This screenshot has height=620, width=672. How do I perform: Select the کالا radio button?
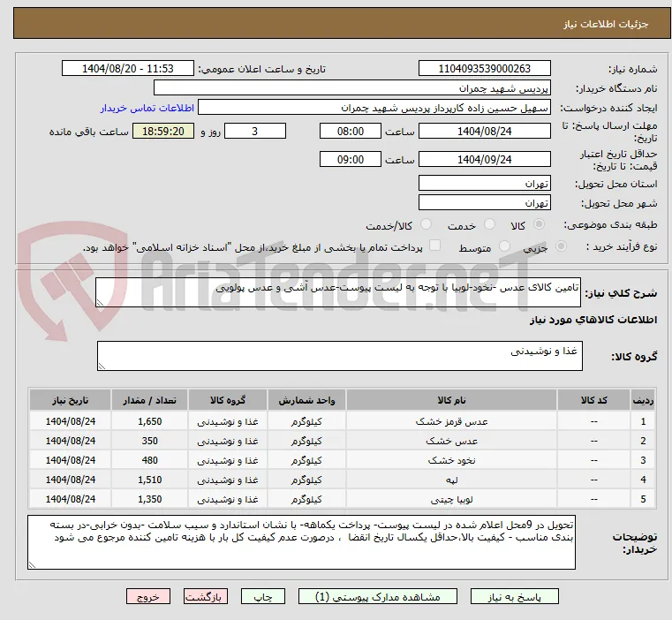[x=539, y=224]
